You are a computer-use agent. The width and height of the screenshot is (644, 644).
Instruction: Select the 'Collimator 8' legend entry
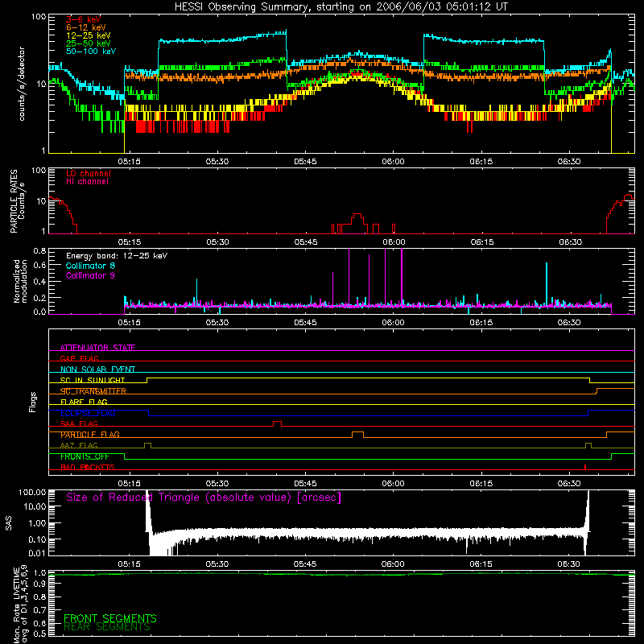coord(90,266)
